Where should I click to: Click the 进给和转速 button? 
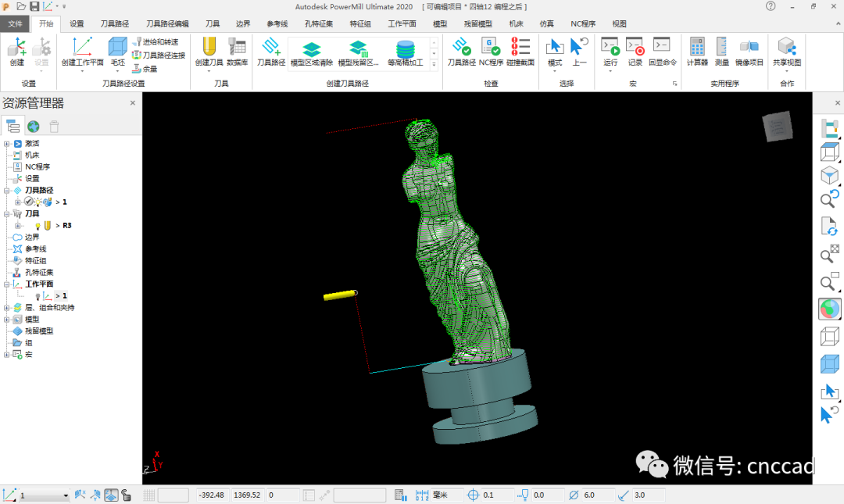pos(156,42)
